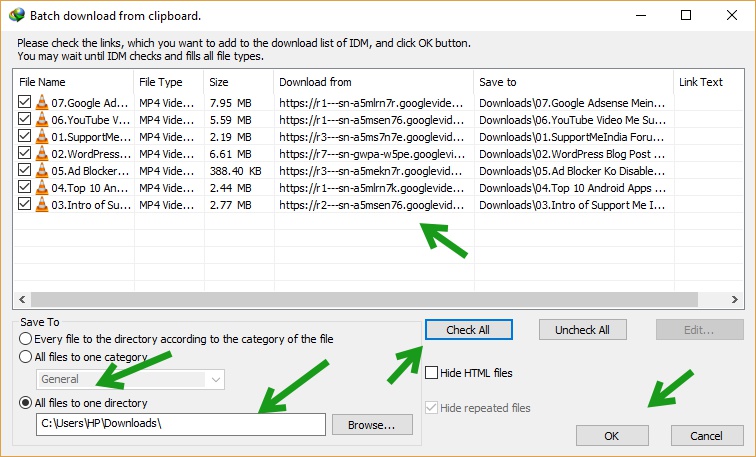Enable Hide HTML files checkbox
This screenshot has width=756, height=457.
pyautogui.click(x=432, y=373)
